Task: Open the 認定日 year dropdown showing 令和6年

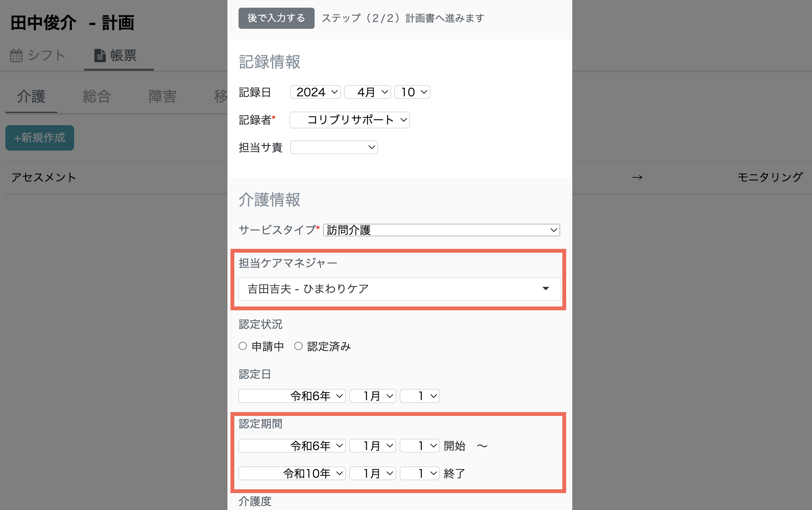Action: click(292, 396)
